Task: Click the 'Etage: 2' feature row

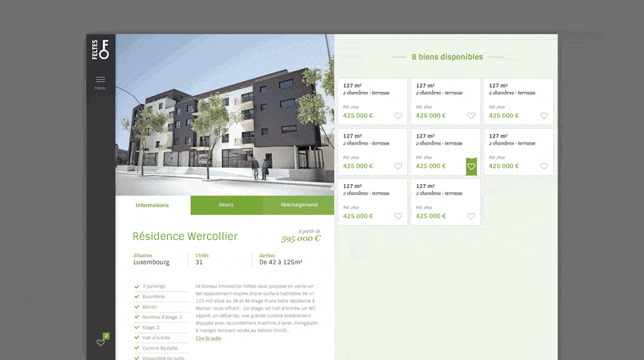Action: [161, 327]
